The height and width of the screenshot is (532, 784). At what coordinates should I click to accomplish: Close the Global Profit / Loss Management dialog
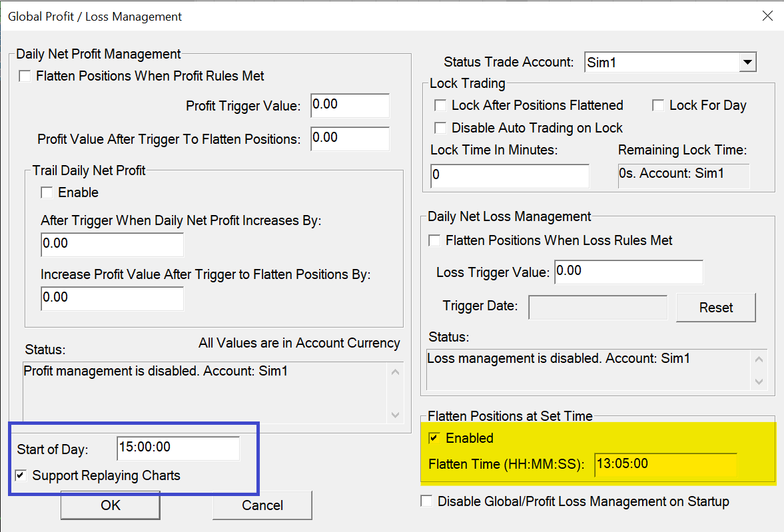click(768, 16)
